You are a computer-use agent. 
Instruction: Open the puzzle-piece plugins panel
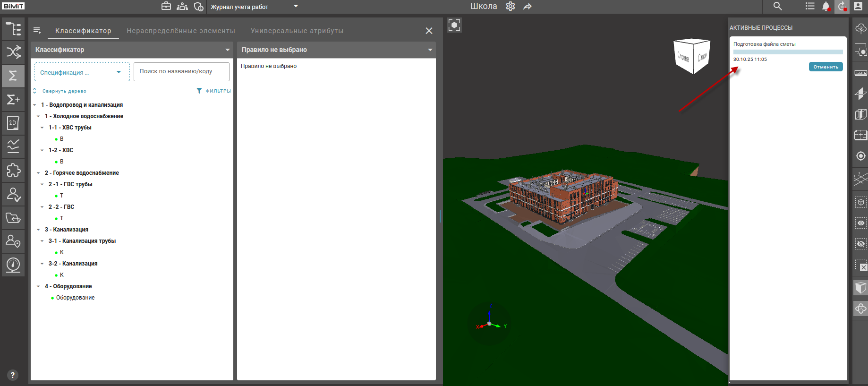tap(13, 170)
